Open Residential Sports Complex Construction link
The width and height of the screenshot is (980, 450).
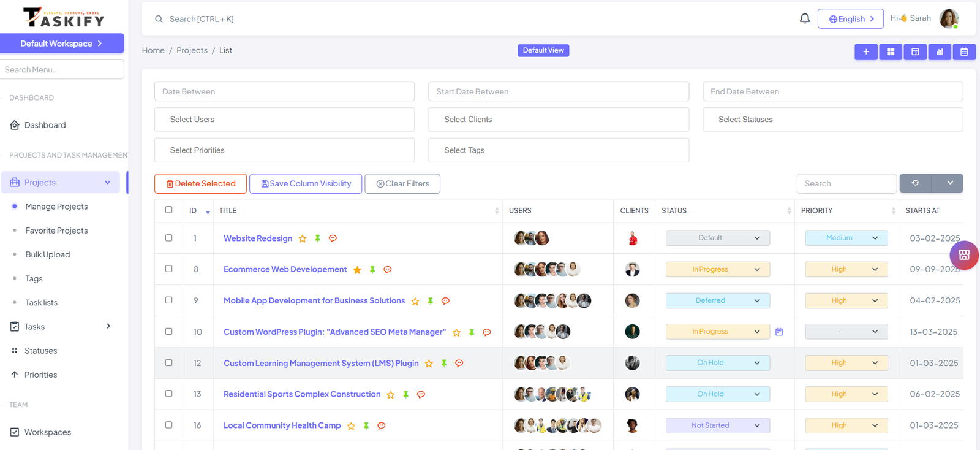(x=302, y=394)
